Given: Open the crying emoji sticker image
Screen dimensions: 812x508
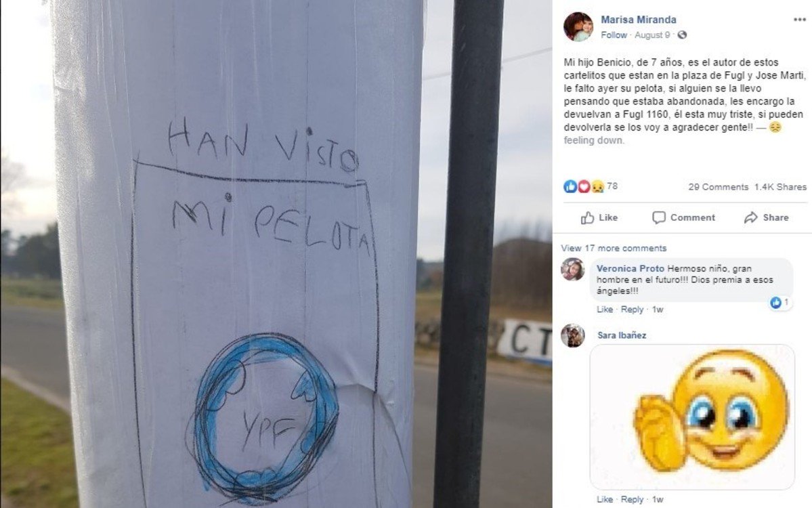Looking at the screenshot, I should coord(692,417).
